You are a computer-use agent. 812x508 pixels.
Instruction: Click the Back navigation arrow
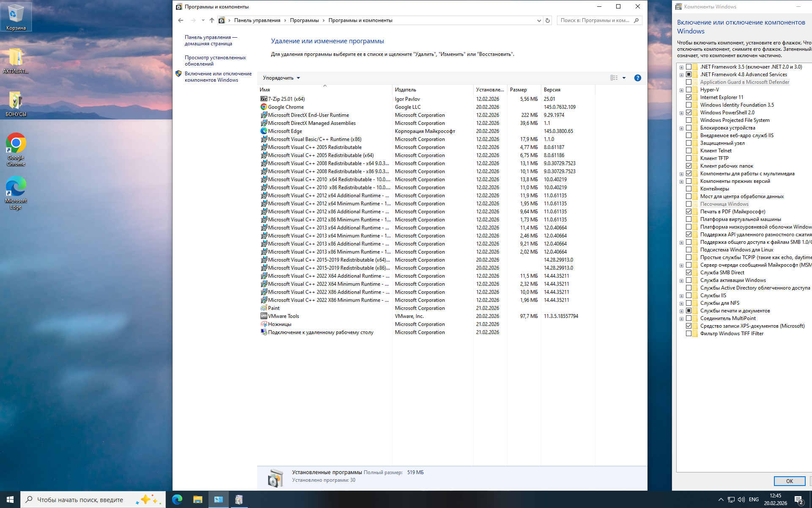181,20
